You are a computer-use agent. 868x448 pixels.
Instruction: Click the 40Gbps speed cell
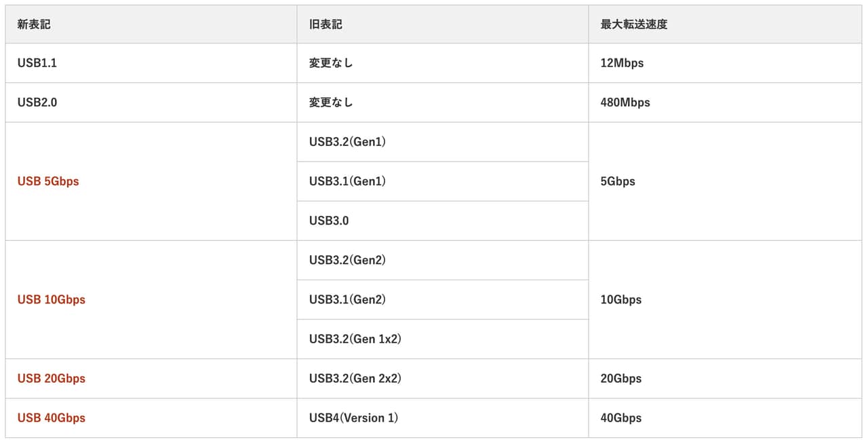point(620,417)
